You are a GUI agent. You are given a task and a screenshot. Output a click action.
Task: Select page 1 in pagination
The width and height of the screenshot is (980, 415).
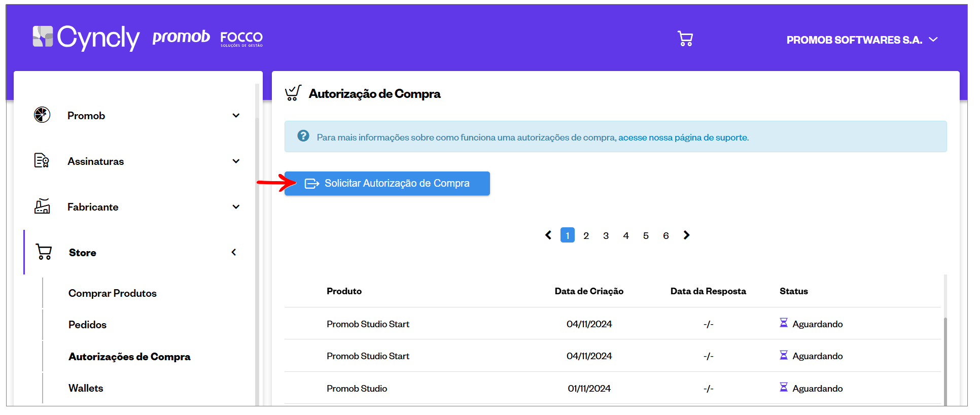pyautogui.click(x=568, y=235)
